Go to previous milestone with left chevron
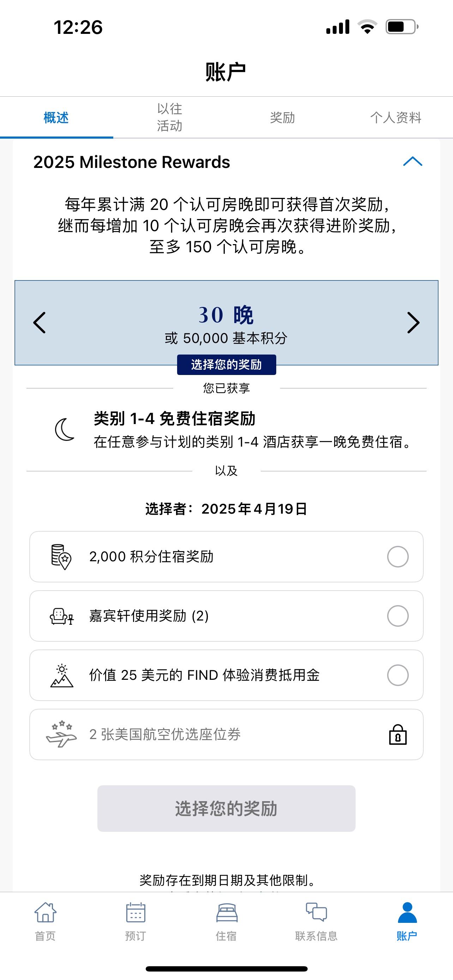453x980 pixels. coord(40,322)
